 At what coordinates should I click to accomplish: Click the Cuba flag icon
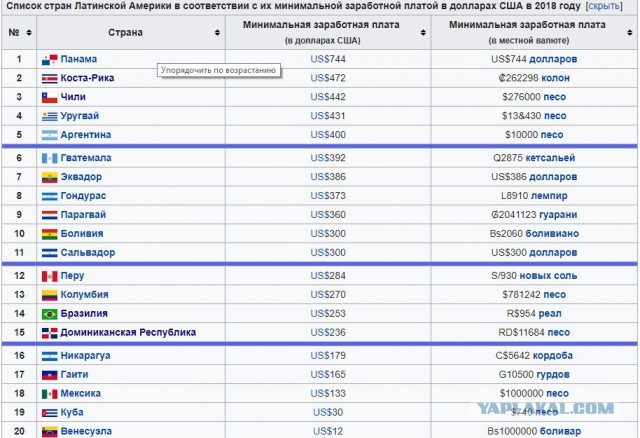[49, 413]
